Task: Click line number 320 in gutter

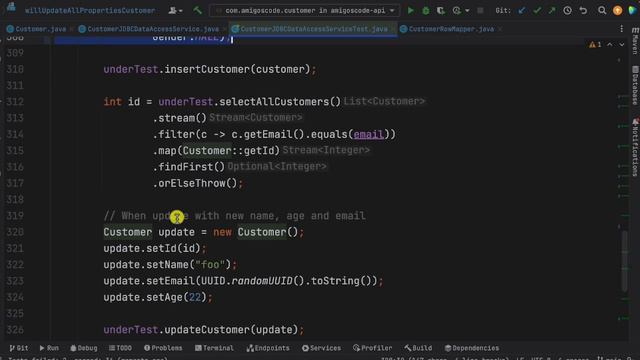Action: (x=15, y=232)
